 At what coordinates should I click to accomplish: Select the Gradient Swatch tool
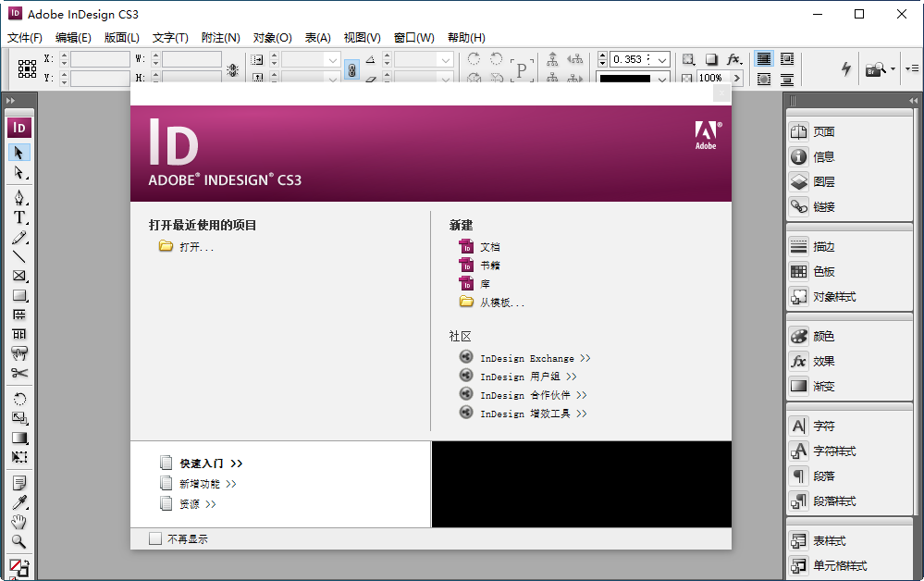click(18, 438)
